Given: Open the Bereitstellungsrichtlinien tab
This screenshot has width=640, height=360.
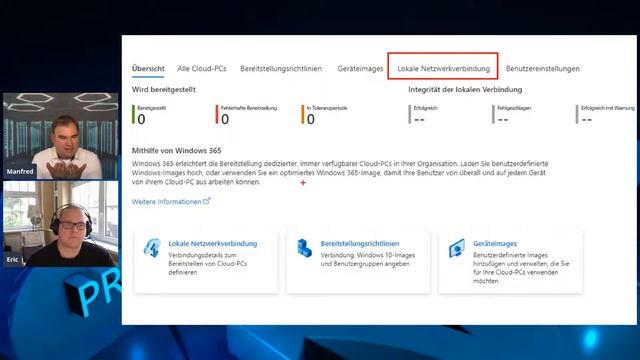Looking at the screenshot, I should [x=281, y=69].
